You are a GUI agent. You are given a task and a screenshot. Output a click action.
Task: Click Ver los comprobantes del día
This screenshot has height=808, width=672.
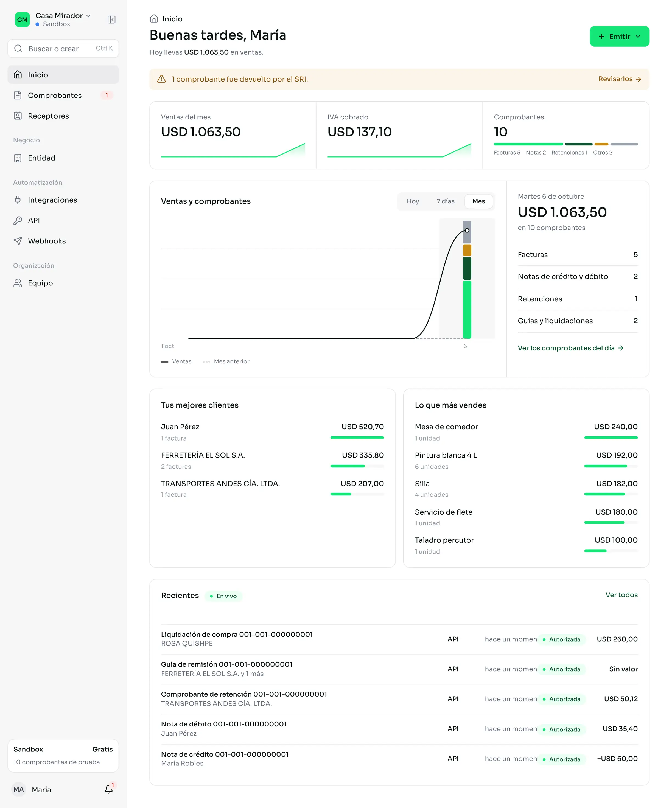pos(570,348)
